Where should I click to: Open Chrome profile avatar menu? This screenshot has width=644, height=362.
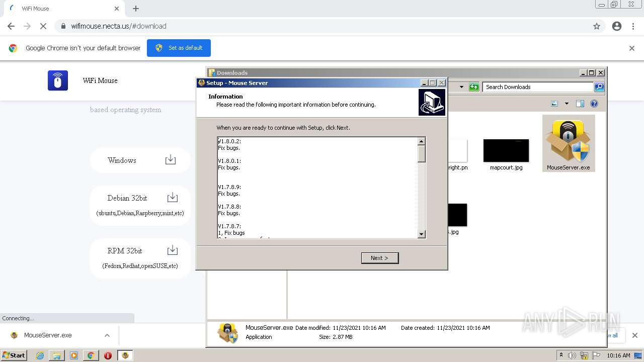(x=617, y=26)
